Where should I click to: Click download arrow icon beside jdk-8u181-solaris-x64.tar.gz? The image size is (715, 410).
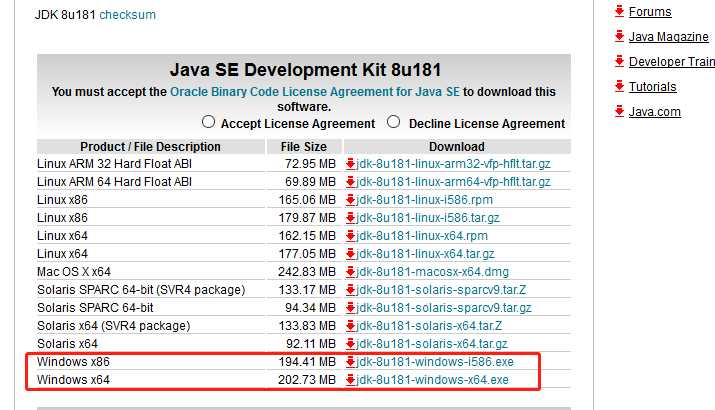[x=350, y=344]
